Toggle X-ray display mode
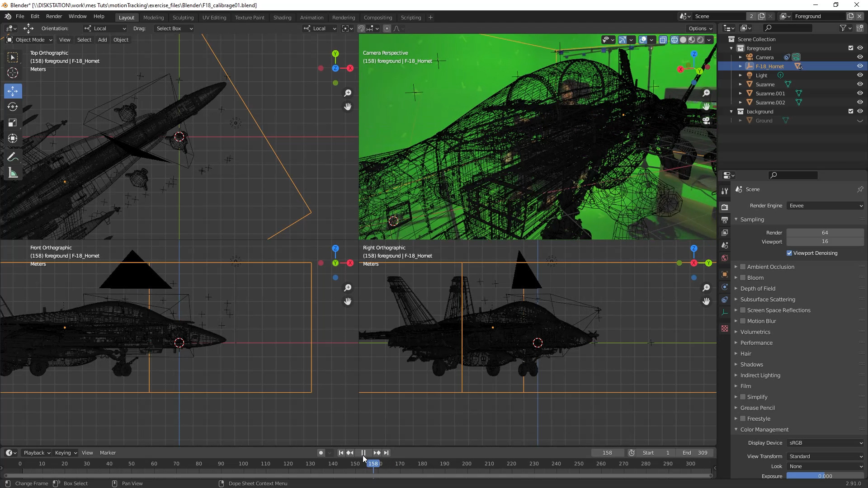Viewport: 868px width, 488px height. click(x=663, y=40)
